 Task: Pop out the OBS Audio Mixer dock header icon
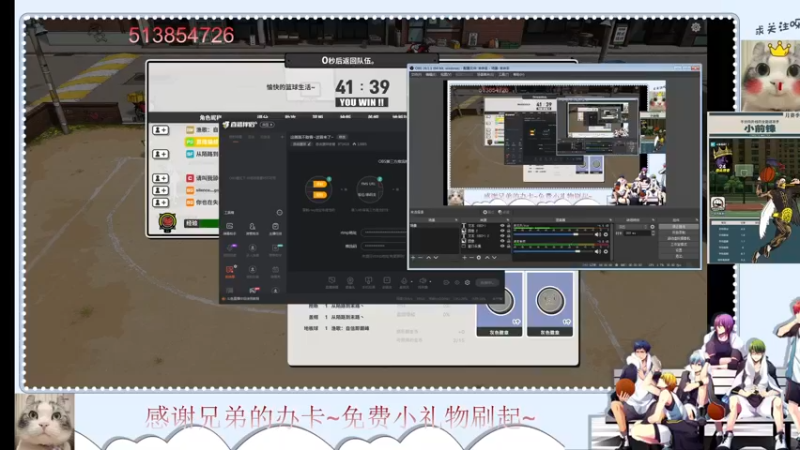[x=611, y=220]
